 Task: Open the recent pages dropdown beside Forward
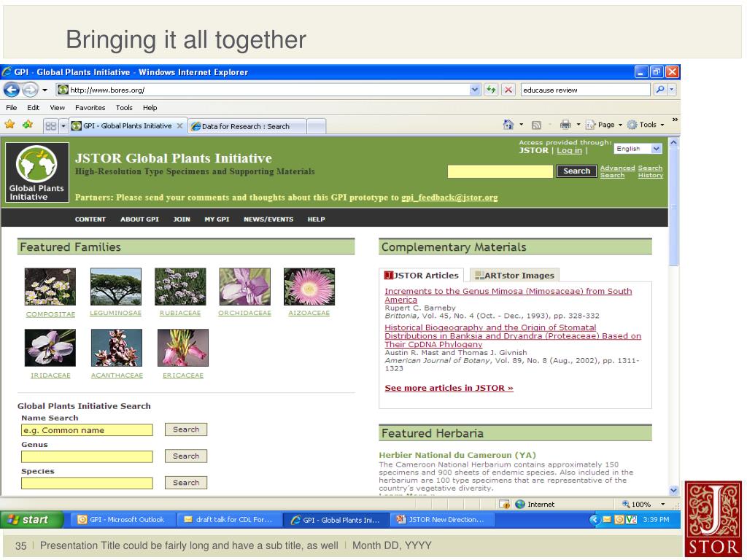[44, 90]
